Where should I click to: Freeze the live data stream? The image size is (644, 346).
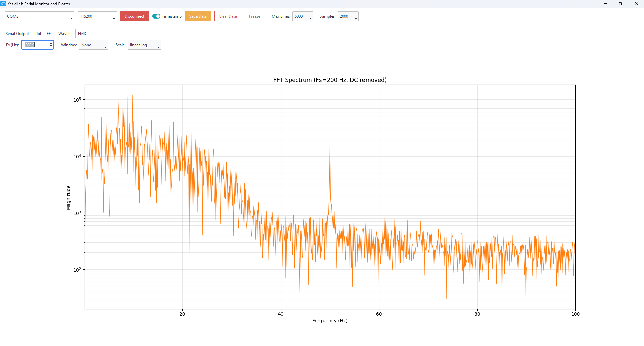pos(254,16)
